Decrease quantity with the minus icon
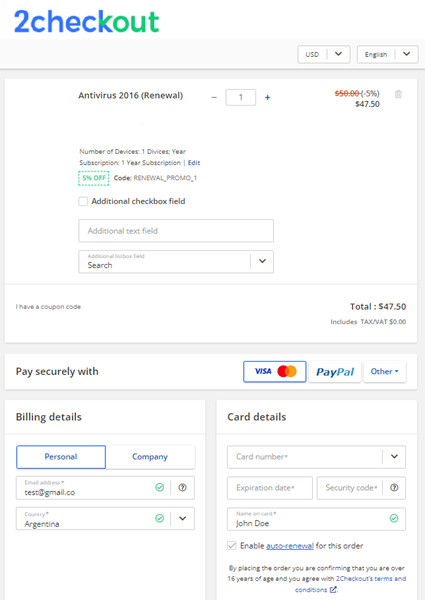 pos(214,98)
